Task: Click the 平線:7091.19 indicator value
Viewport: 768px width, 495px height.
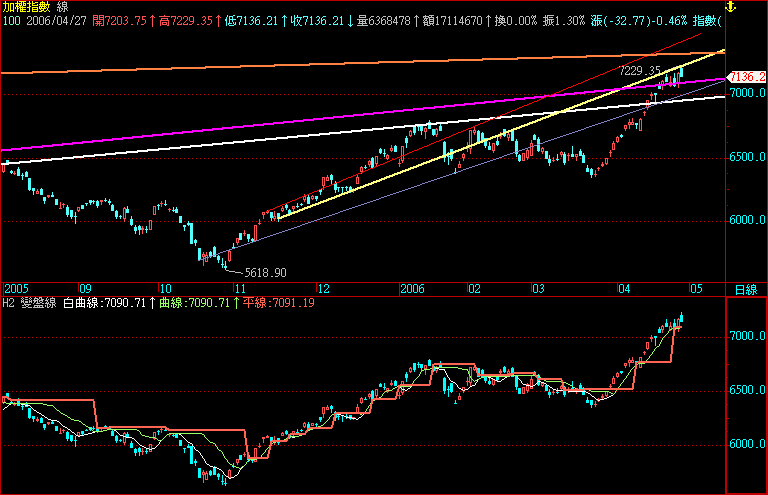Action: [x=278, y=303]
